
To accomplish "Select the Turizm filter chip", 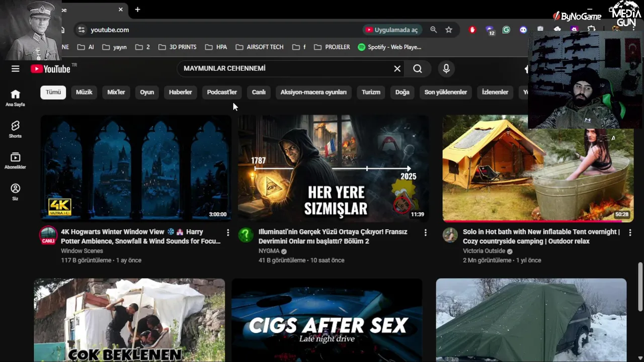I will [371, 92].
